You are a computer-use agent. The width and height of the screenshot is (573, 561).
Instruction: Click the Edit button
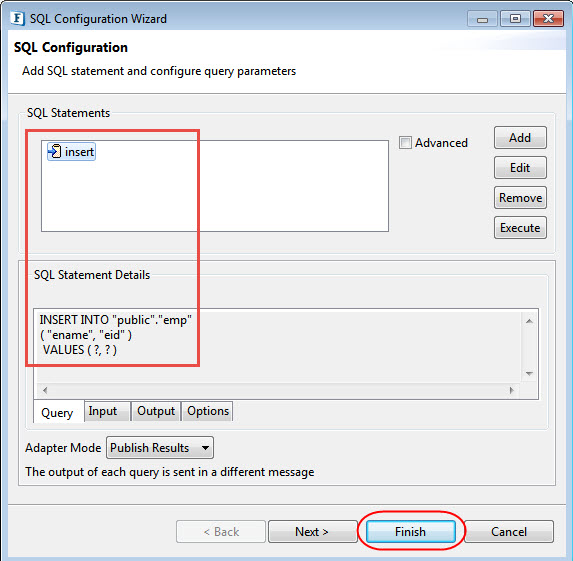tap(520, 168)
